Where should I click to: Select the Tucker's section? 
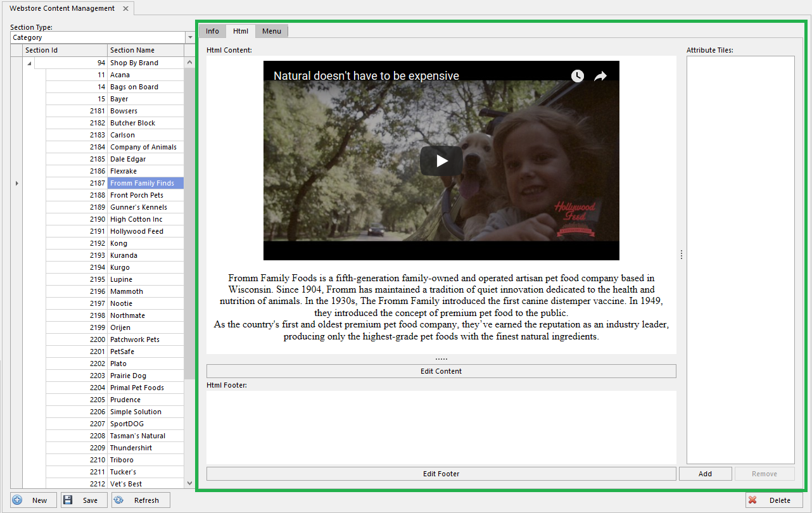115,472
